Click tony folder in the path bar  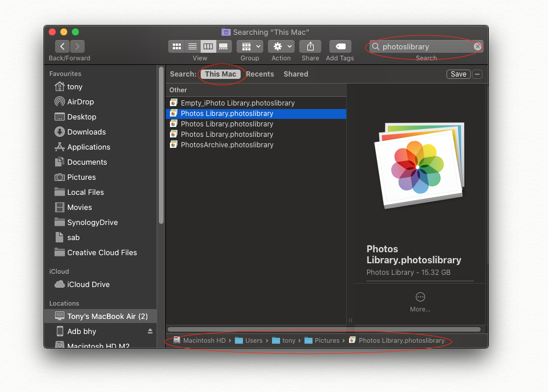tap(284, 340)
